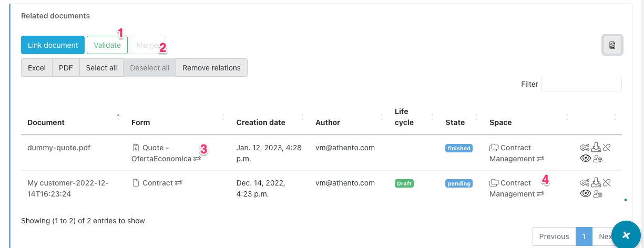This screenshot has height=248, width=644.
Task: Sort the table by Creation date
Action: (x=261, y=122)
